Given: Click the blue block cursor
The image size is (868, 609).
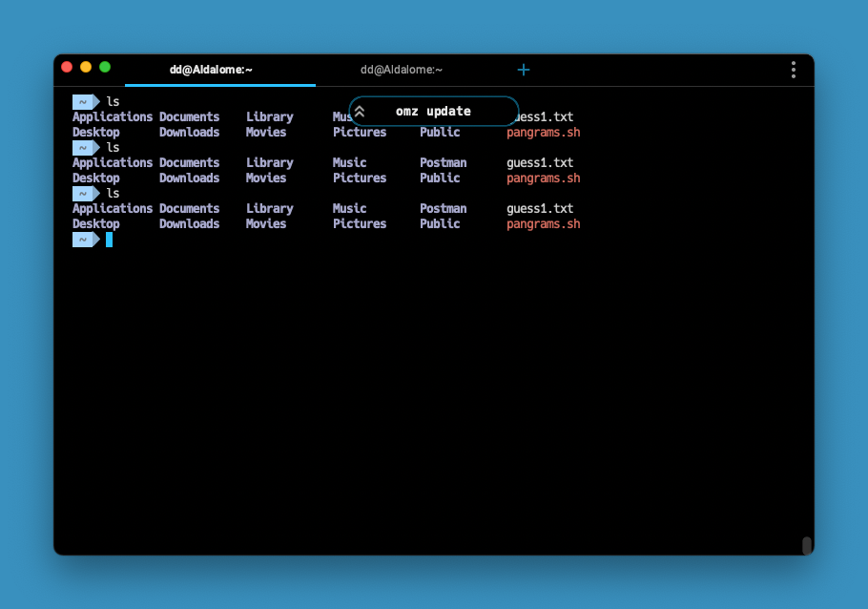Looking at the screenshot, I should click(109, 240).
